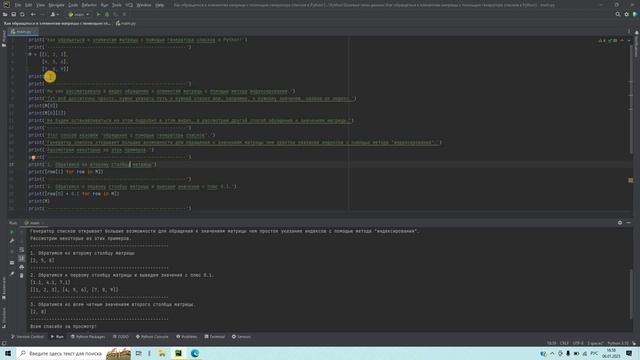
Task: Click the Synchronize/reload toolbar icon
Action: pos(22,14)
